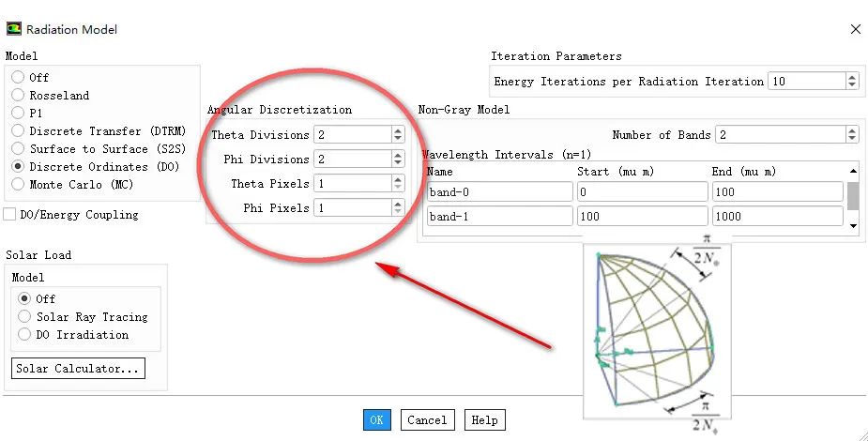Open the Solar Calculator
The width and height of the screenshot is (868, 441).
tap(78, 369)
